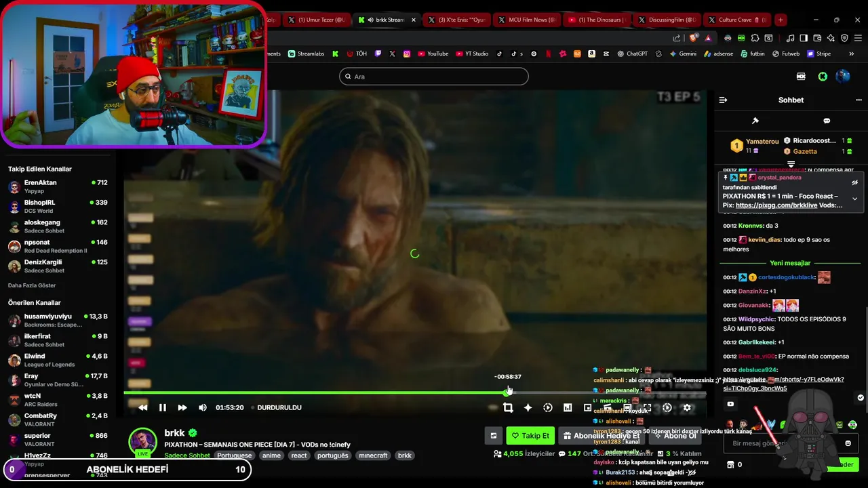868x488 pixels.
Task: Click the played portion of the progress bar
Action: pos(315,392)
